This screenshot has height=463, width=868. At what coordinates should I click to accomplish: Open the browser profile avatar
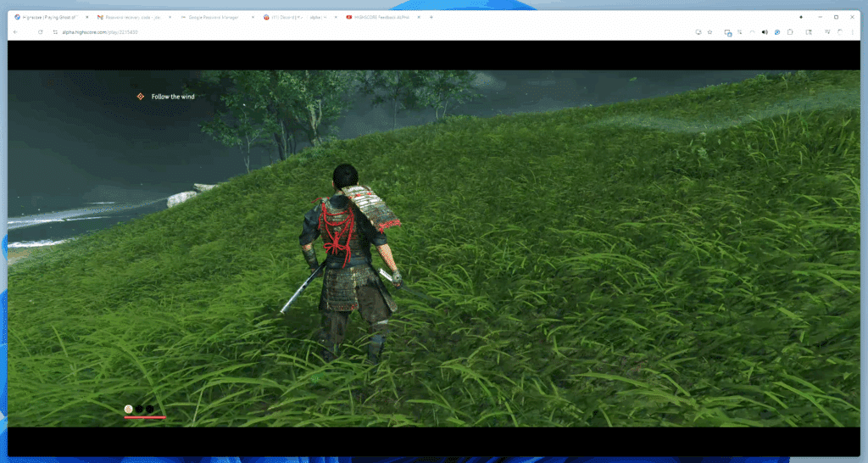(x=840, y=32)
